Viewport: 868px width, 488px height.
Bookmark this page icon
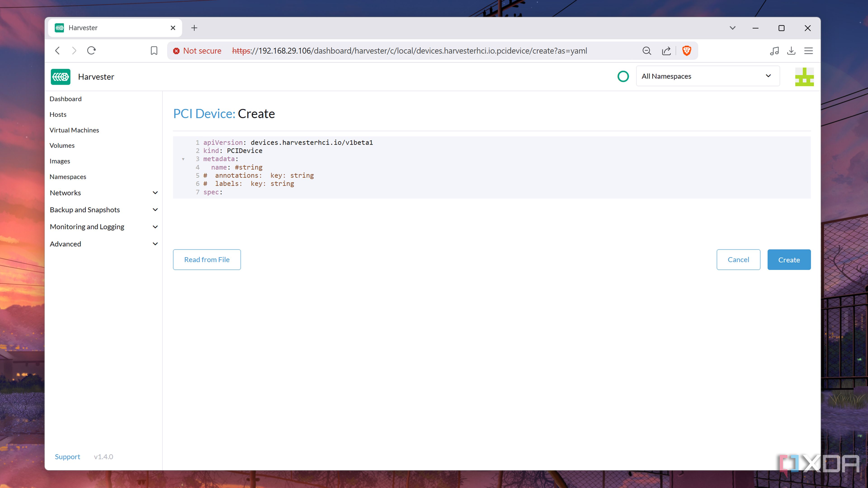coord(154,51)
